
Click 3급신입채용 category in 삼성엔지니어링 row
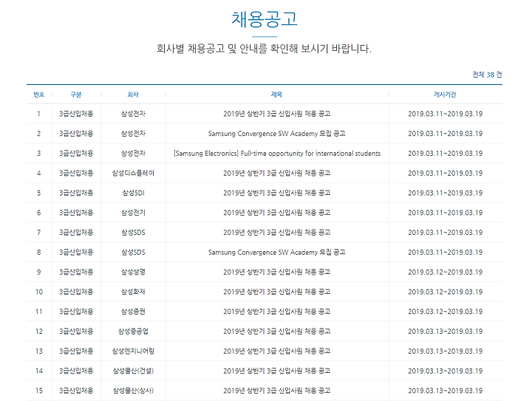point(76,352)
